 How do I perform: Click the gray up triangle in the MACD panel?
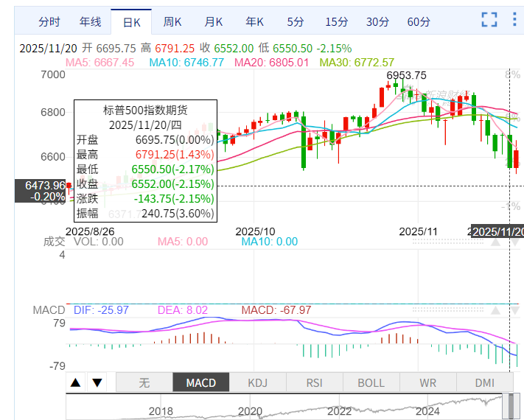(495, 310)
